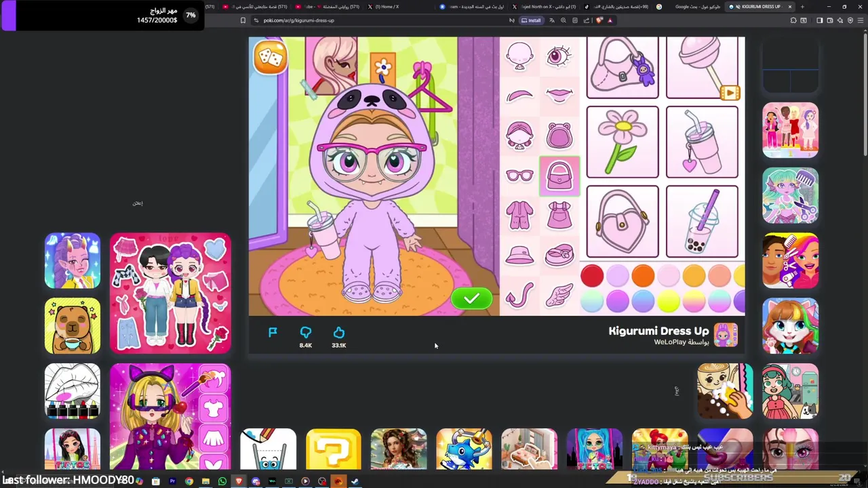Open the eyes category
The height and width of the screenshot is (488, 868).
559,56
